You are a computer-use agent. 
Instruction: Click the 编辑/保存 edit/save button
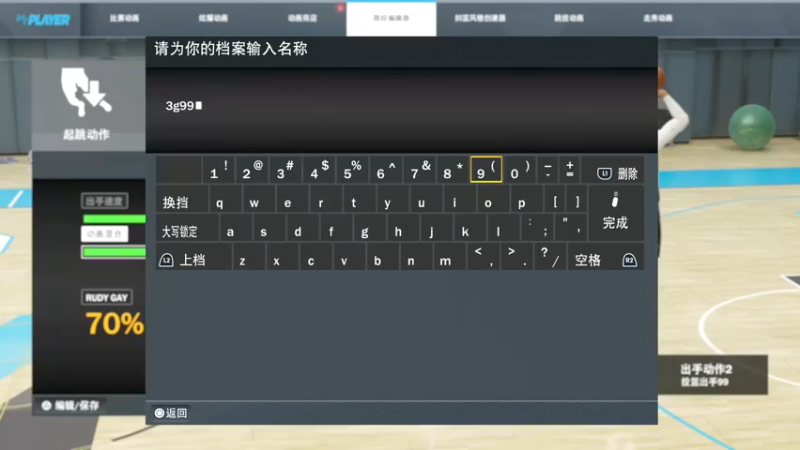[x=70, y=406]
